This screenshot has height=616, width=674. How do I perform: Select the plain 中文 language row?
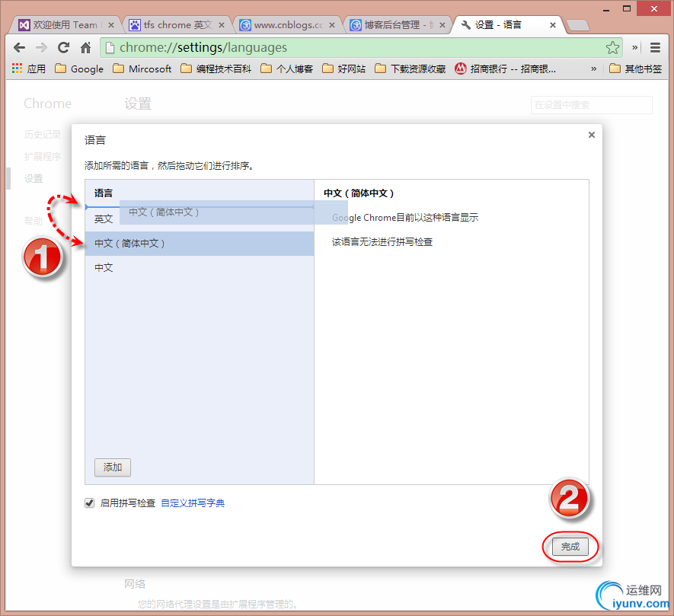(x=200, y=268)
